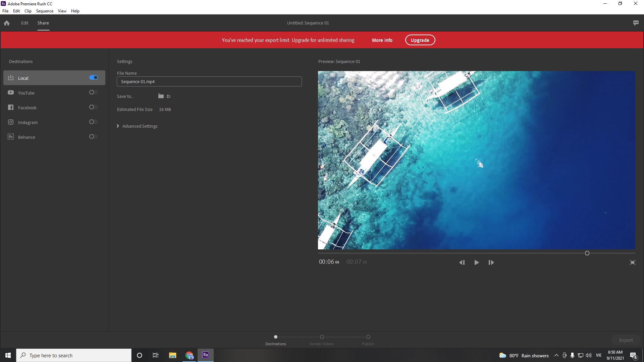
Task: Click the Upgrade button
Action: 420,40
